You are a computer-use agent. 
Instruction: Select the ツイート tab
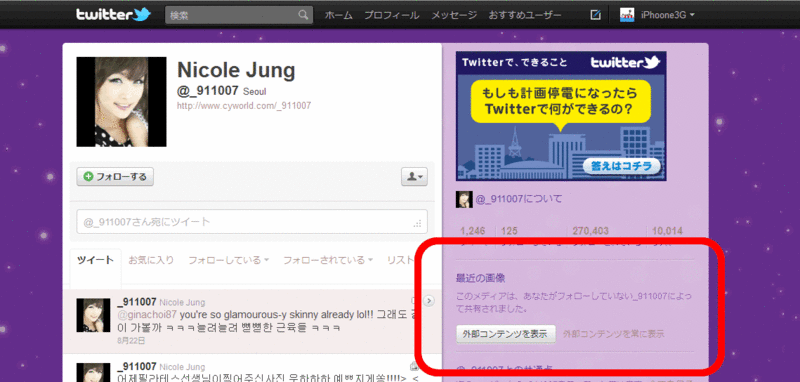click(95, 260)
